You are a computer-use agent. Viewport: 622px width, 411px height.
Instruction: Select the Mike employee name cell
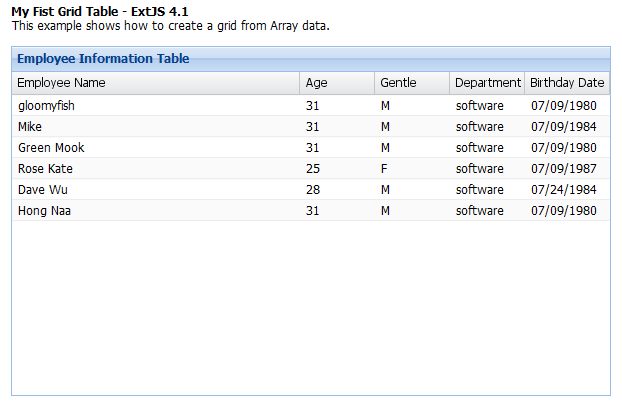(x=30, y=127)
